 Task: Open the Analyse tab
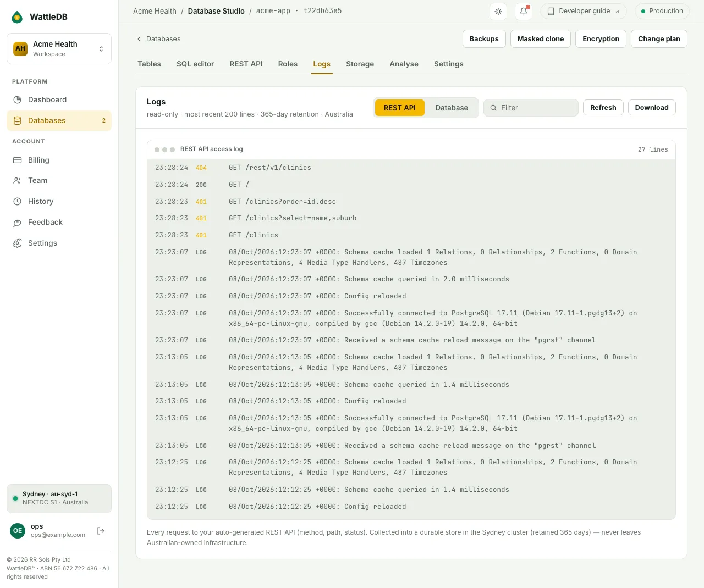tap(404, 64)
